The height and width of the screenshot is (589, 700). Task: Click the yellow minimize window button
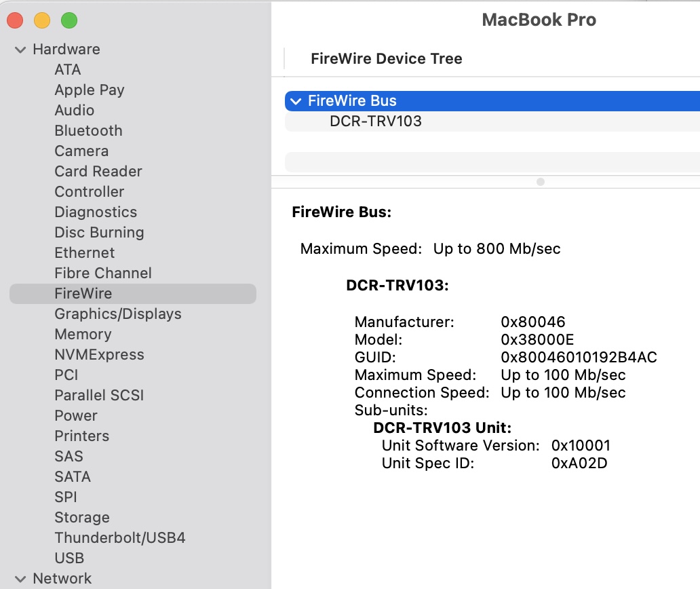click(42, 21)
